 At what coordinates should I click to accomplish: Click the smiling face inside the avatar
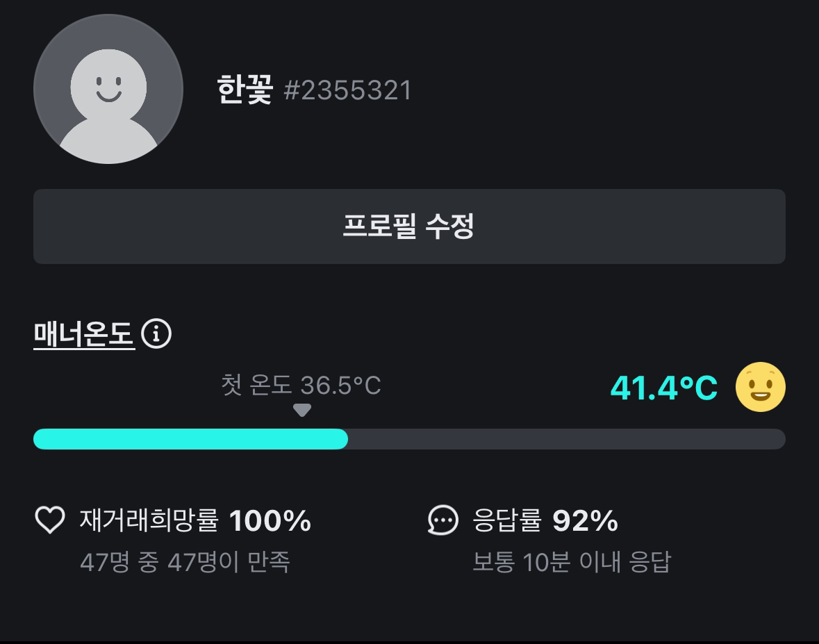[108, 89]
